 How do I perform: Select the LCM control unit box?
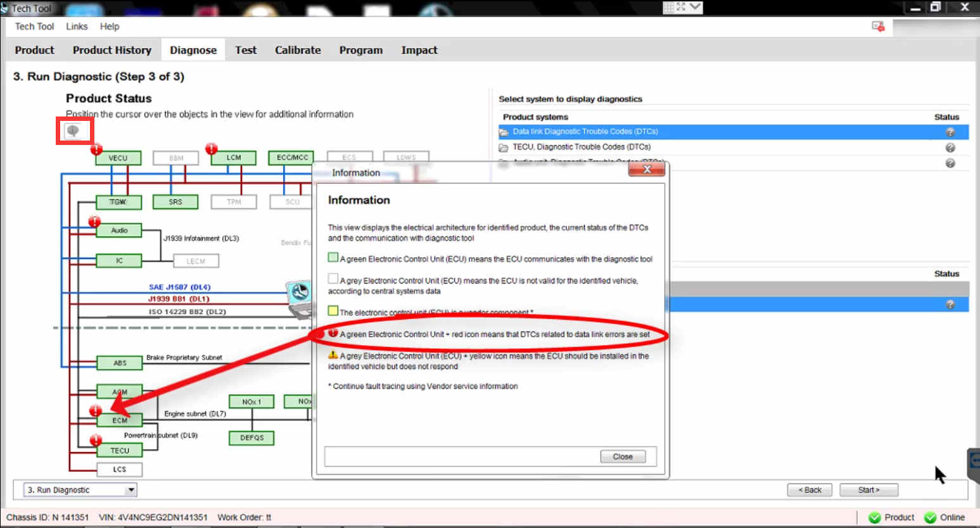[x=234, y=158]
